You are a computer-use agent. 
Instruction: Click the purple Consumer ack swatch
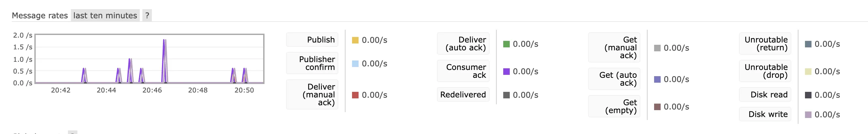tap(506, 72)
